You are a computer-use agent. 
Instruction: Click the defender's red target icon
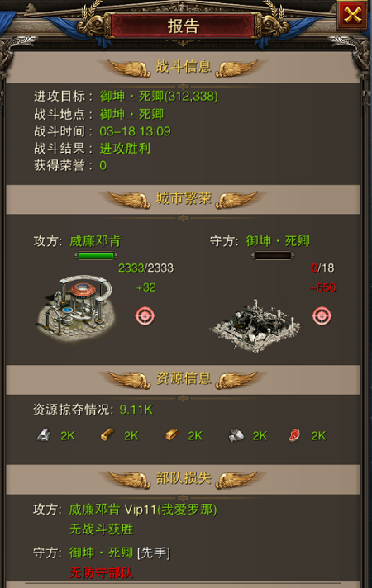322,315
